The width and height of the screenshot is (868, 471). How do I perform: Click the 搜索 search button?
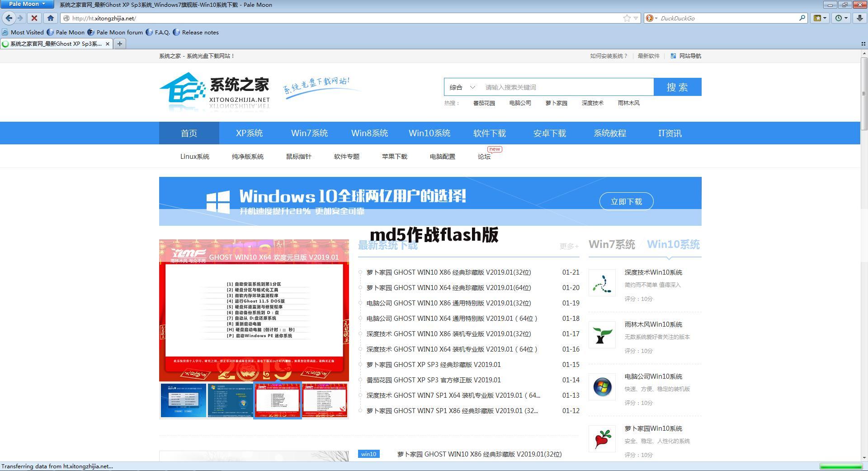(677, 87)
